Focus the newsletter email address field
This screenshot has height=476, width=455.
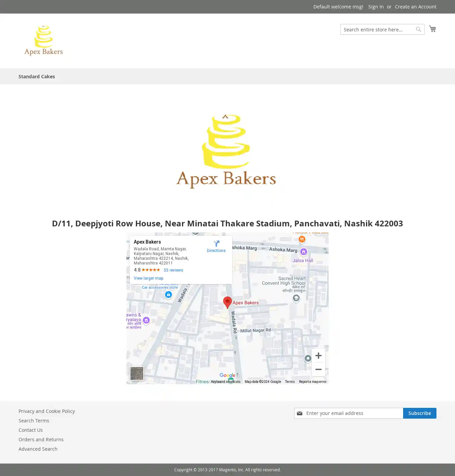click(x=353, y=413)
